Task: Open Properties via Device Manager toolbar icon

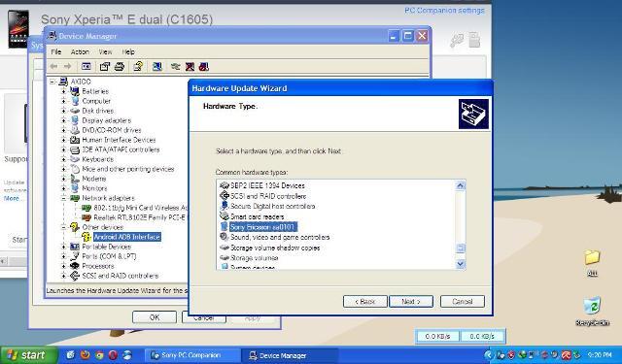Action: pyautogui.click(x=105, y=67)
